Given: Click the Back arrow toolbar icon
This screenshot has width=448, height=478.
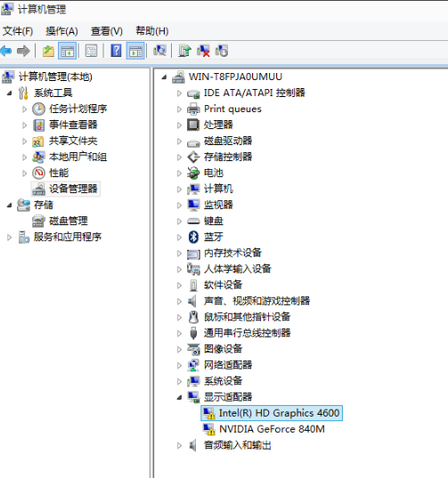Looking at the screenshot, I should click(6, 51).
